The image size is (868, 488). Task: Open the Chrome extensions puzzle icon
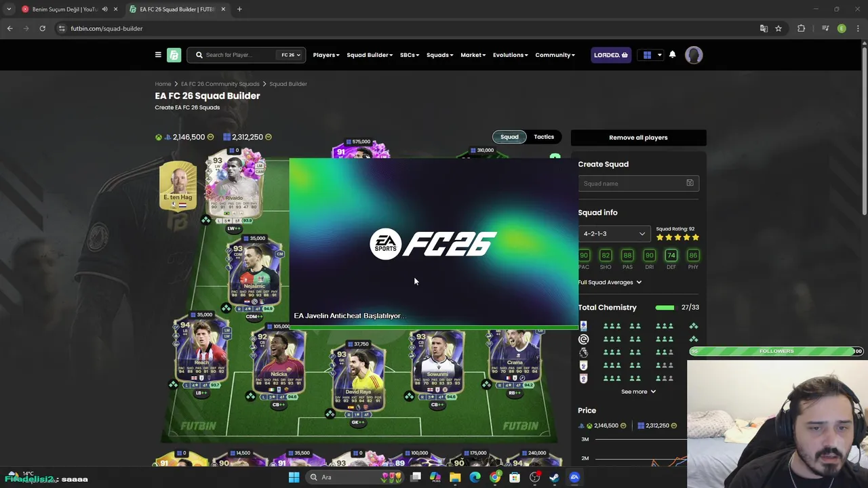click(801, 28)
